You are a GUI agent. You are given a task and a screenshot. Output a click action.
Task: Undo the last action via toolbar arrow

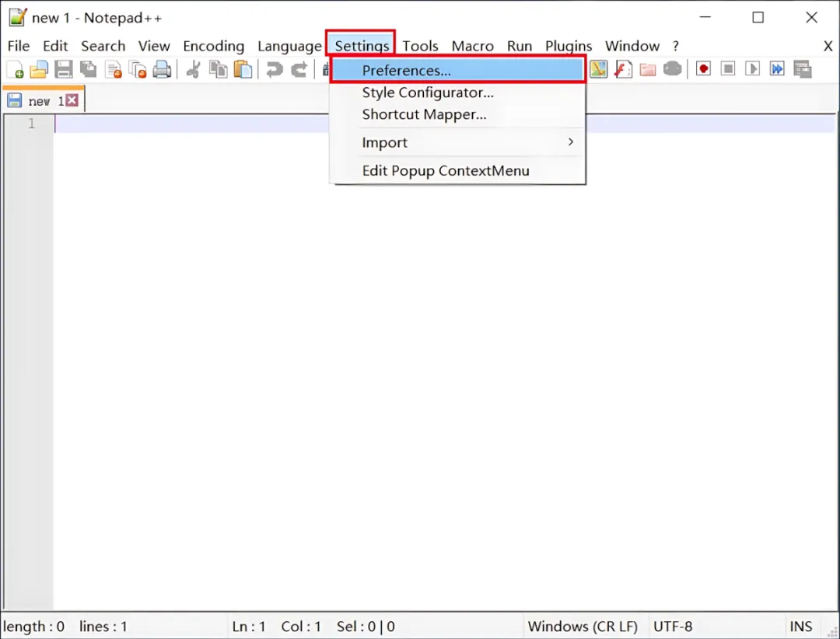pos(275,69)
